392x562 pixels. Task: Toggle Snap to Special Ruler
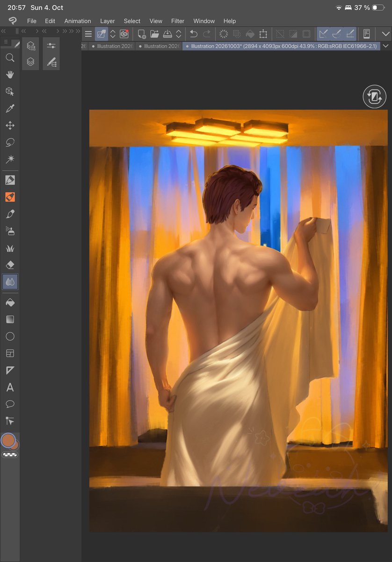point(336,34)
